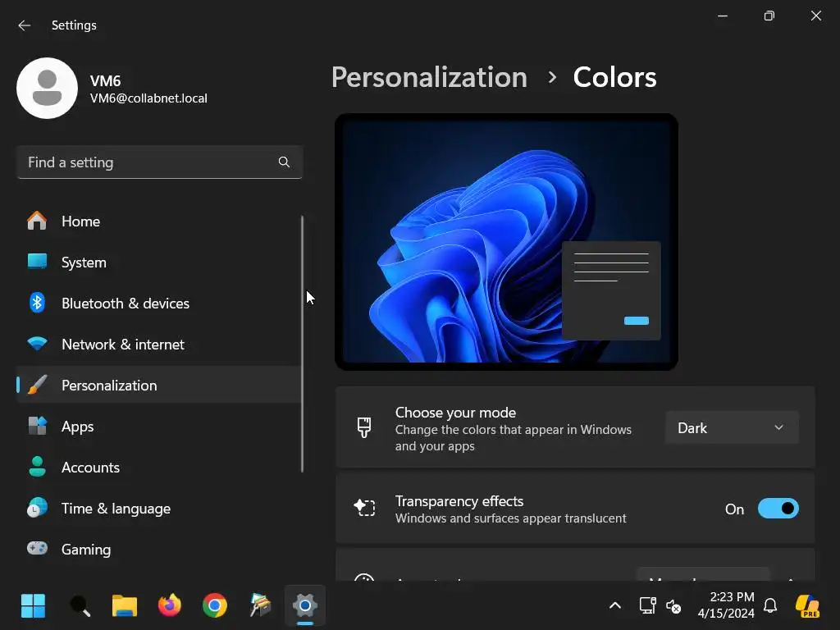840x630 pixels.
Task: Click in the Find a setting box
Action: coord(160,162)
